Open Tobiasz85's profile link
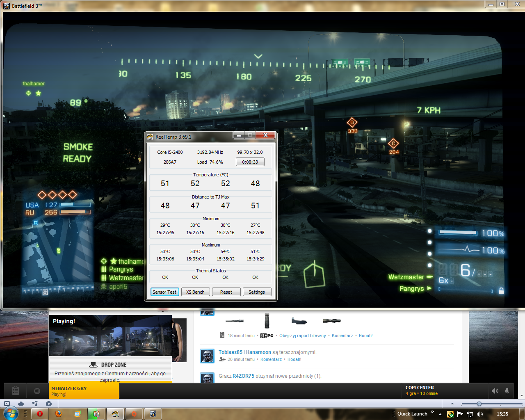525x420 pixels. pyautogui.click(x=231, y=352)
